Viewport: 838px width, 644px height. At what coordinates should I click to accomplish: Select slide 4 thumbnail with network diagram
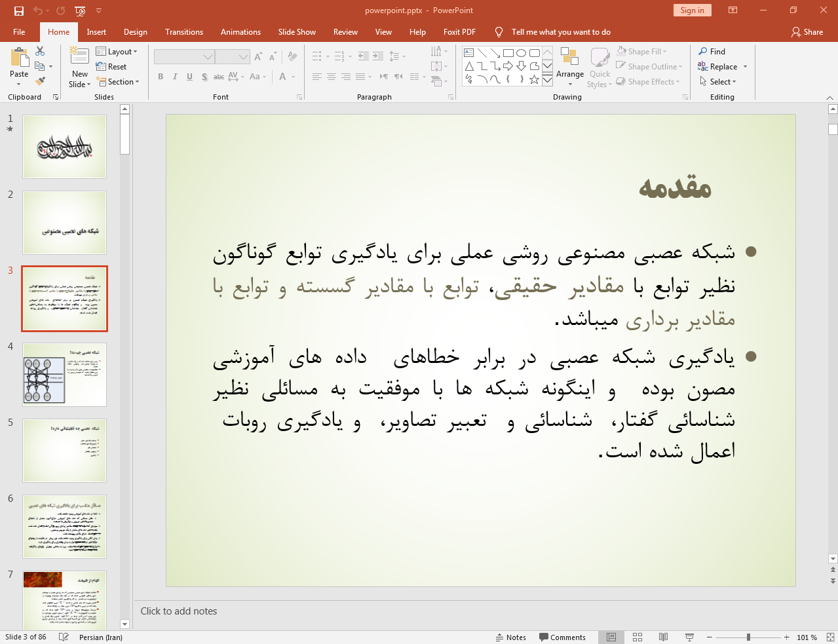(64, 375)
